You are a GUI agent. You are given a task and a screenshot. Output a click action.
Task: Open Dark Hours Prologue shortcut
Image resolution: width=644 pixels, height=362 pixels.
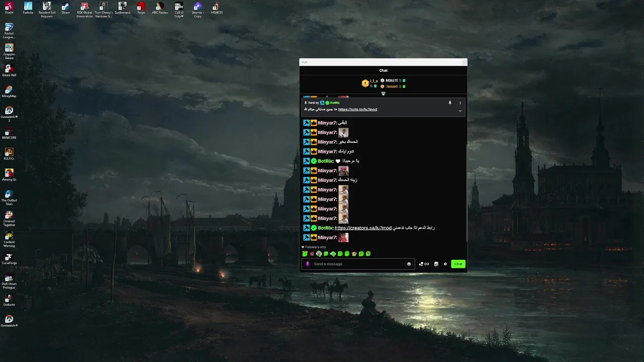9,281
